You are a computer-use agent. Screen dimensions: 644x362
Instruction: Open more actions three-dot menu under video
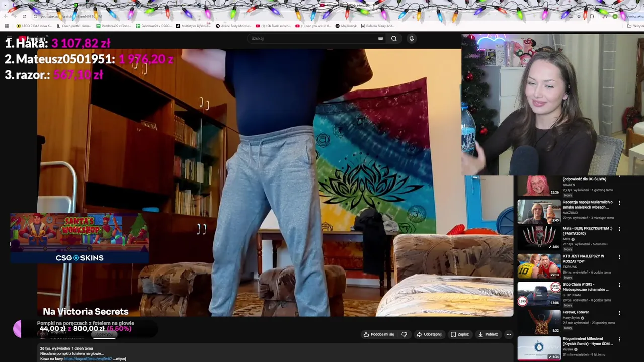(x=508, y=334)
